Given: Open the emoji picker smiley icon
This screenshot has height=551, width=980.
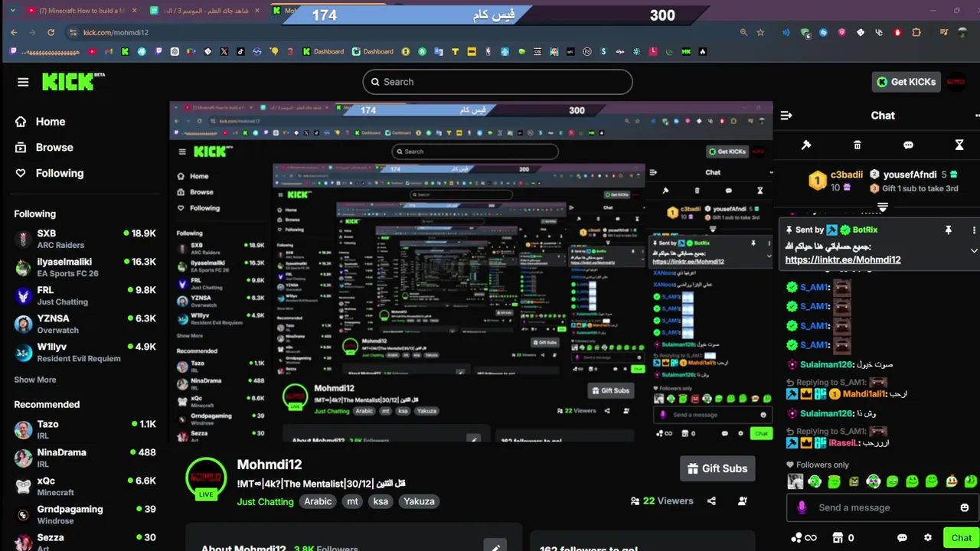Looking at the screenshot, I should [965, 507].
